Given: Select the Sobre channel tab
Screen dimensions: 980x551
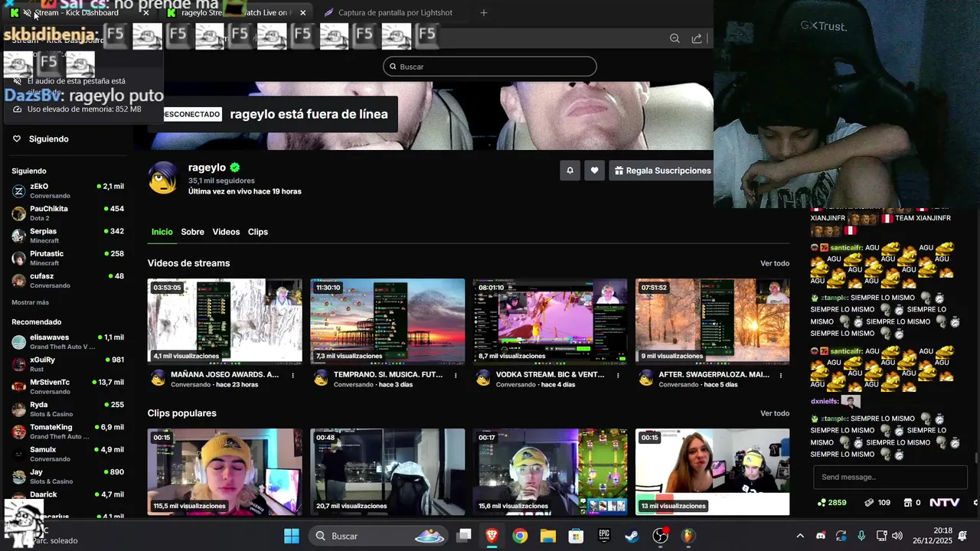Looking at the screenshot, I should (192, 232).
